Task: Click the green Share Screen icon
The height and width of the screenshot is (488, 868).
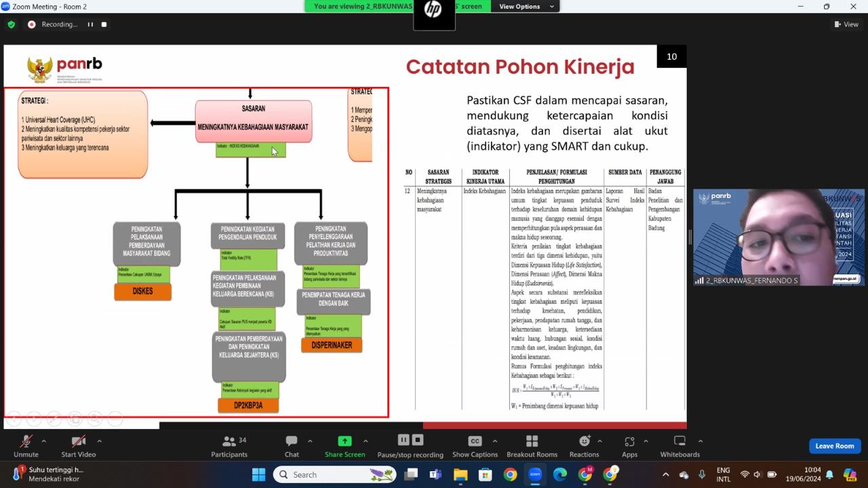Action: [344, 441]
